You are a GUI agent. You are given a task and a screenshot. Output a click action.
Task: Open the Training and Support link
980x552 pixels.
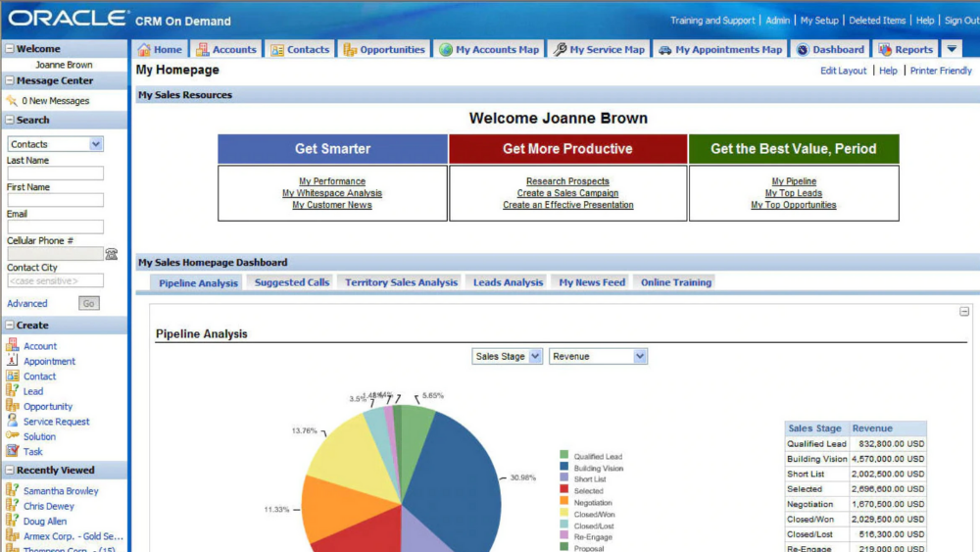point(712,21)
